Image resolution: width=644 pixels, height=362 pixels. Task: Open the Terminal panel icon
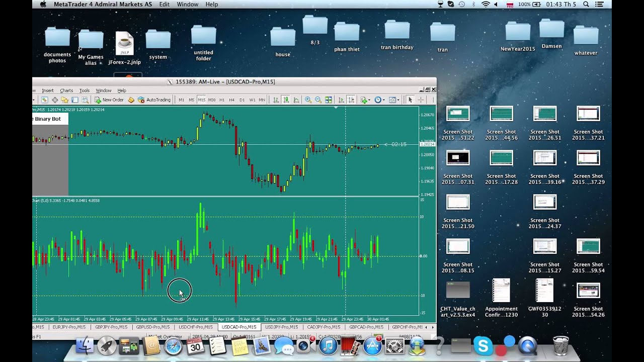click(75, 100)
